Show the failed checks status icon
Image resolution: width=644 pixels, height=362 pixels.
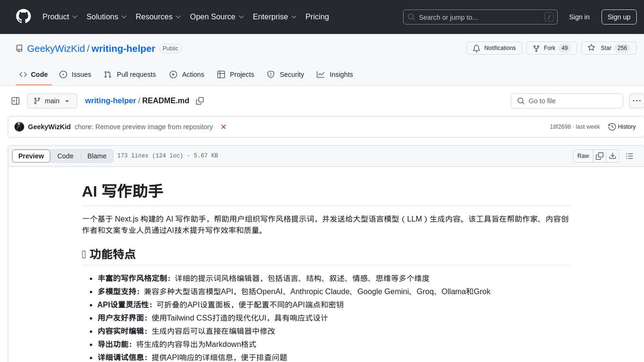point(224,127)
